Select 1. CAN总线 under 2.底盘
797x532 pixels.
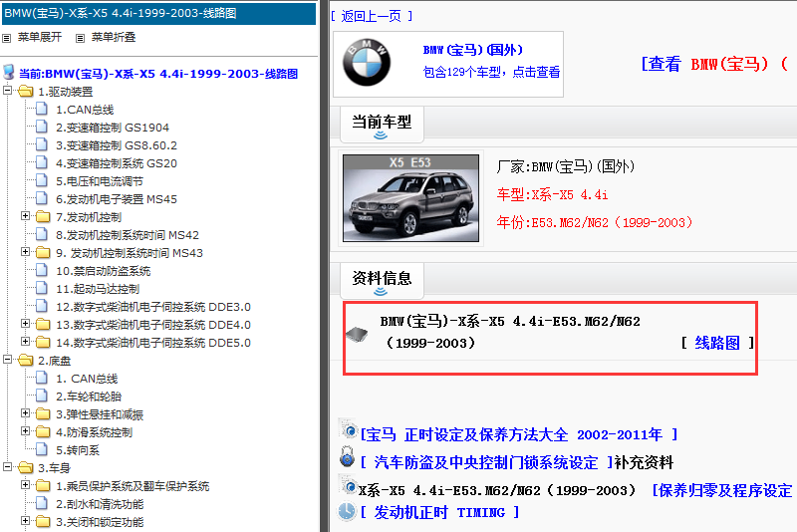pyautogui.click(x=87, y=379)
